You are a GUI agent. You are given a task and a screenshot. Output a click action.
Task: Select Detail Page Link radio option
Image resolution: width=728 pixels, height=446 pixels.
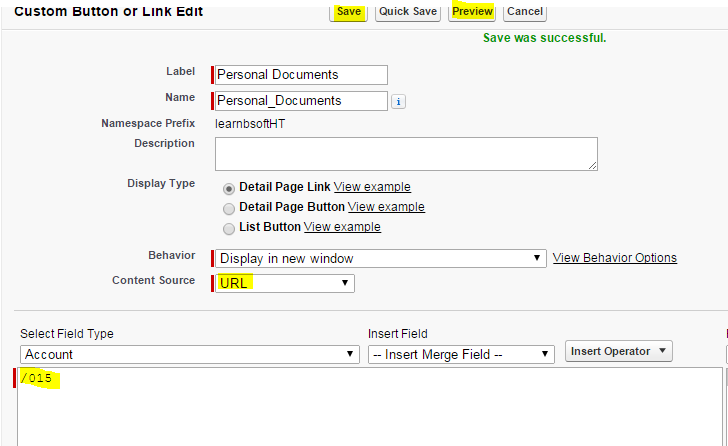point(229,189)
